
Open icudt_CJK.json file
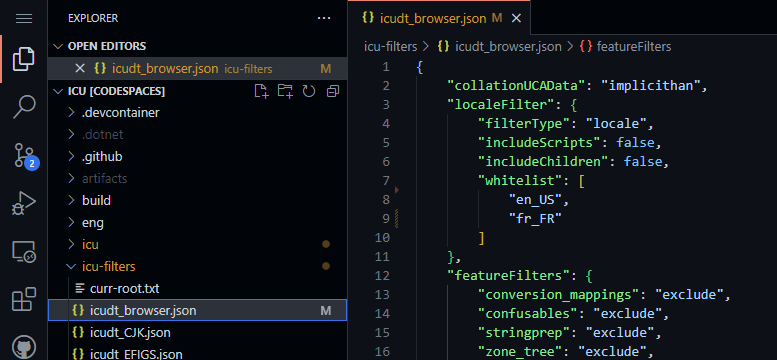coord(197,332)
